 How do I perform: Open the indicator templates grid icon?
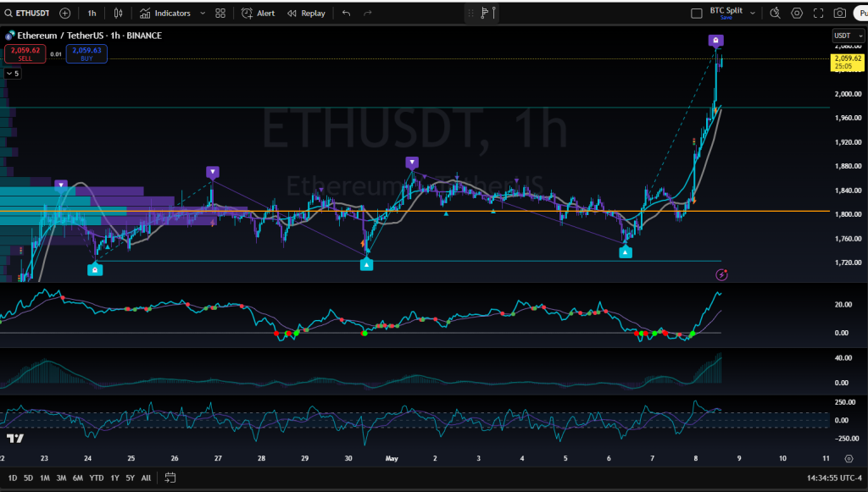[x=220, y=14]
